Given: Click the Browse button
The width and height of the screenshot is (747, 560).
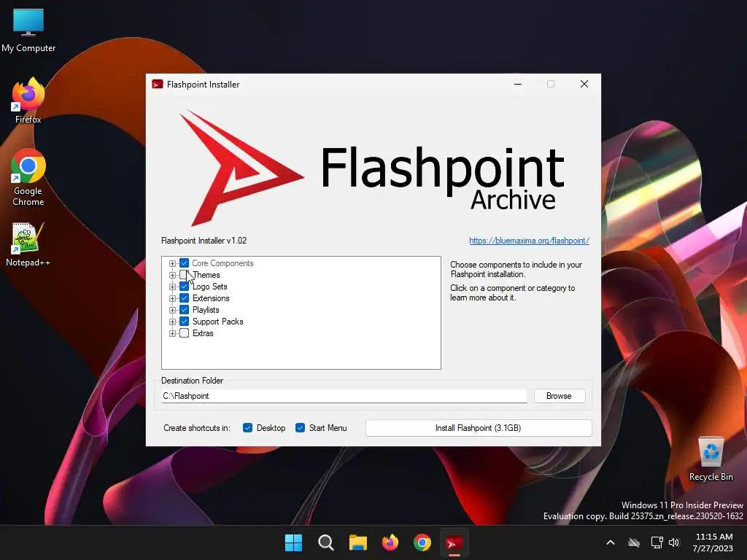Looking at the screenshot, I should click(560, 396).
